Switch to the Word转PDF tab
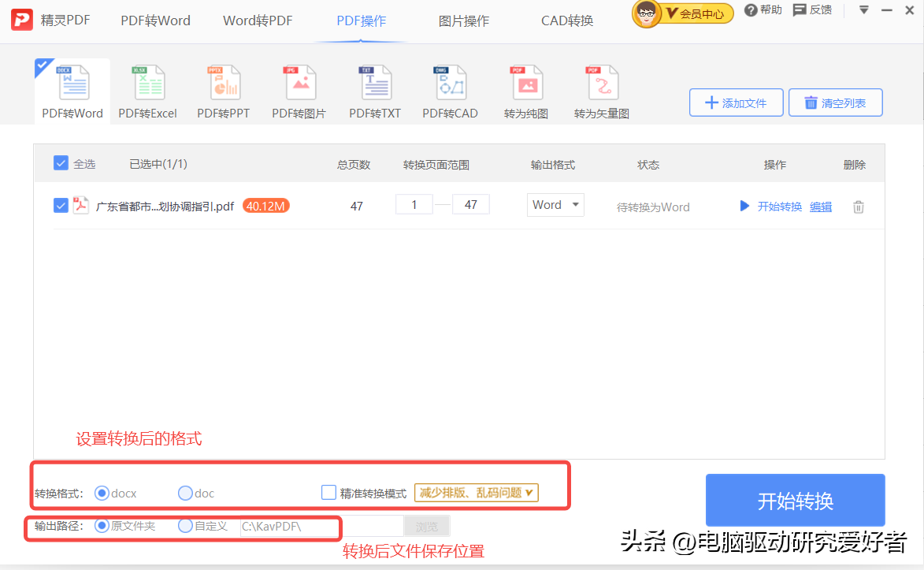Screen dimensions: 924x570 (x=258, y=20)
